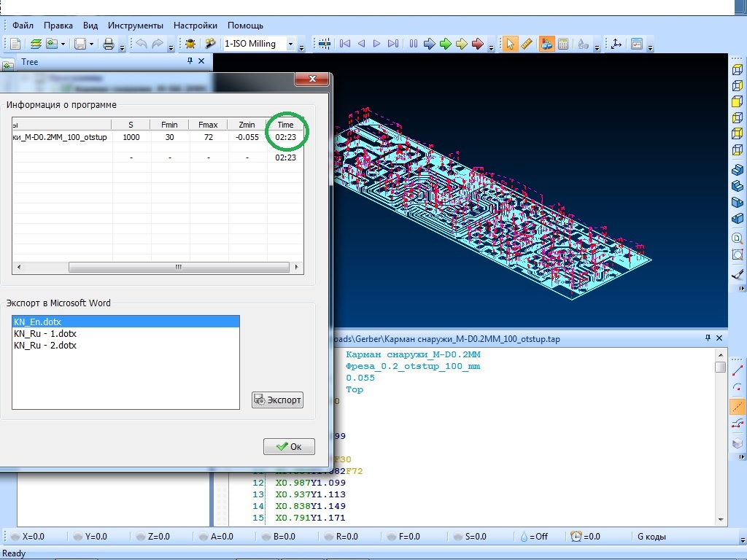Viewport: 747px width, 560px height.
Task: Click the G коды status label
Action: (651, 536)
